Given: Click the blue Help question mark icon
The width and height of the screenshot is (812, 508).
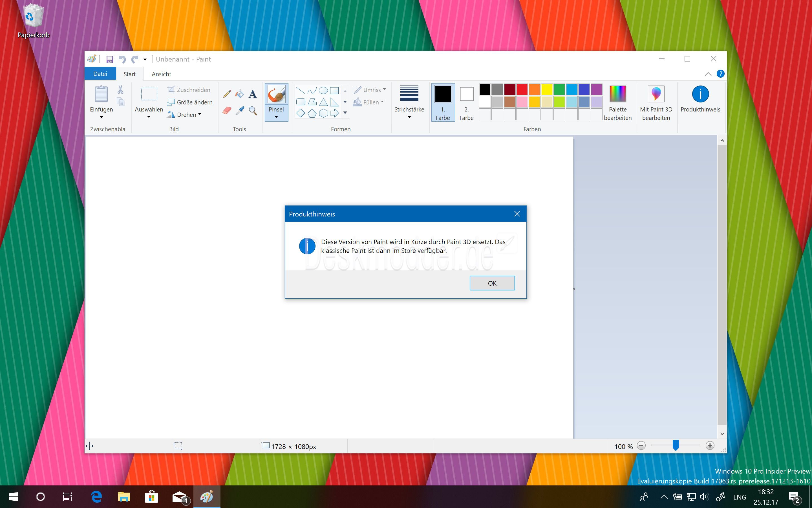Looking at the screenshot, I should point(720,74).
